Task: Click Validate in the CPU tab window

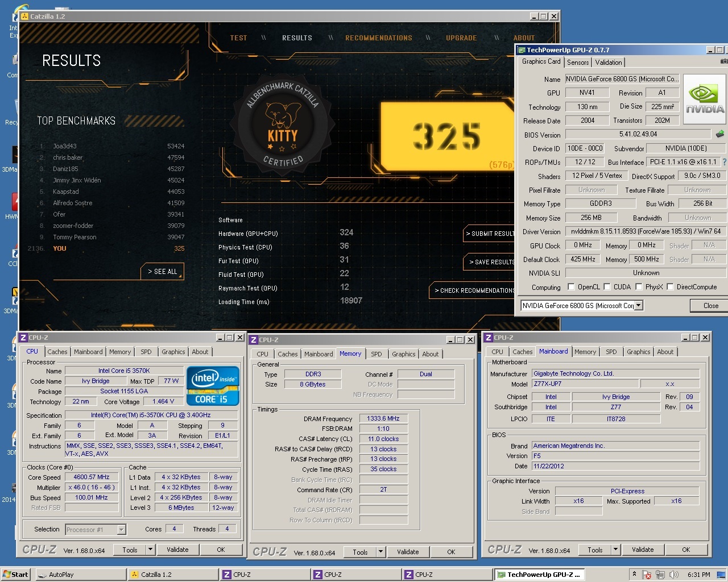Action: pyautogui.click(x=177, y=550)
